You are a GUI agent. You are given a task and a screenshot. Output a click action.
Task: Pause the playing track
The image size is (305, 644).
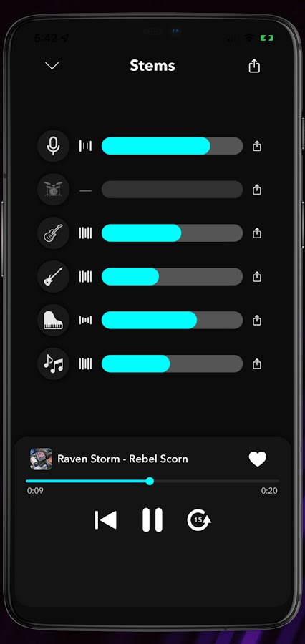pos(152,520)
